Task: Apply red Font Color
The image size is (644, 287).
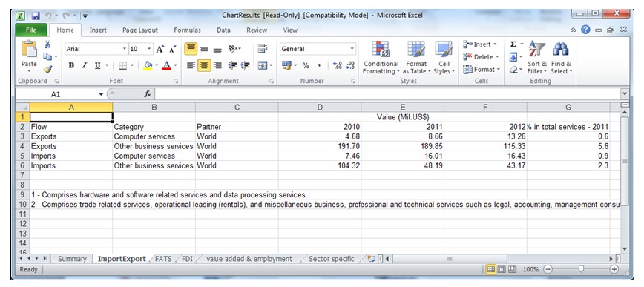Action: pyautogui.click(x=167, y=65)
